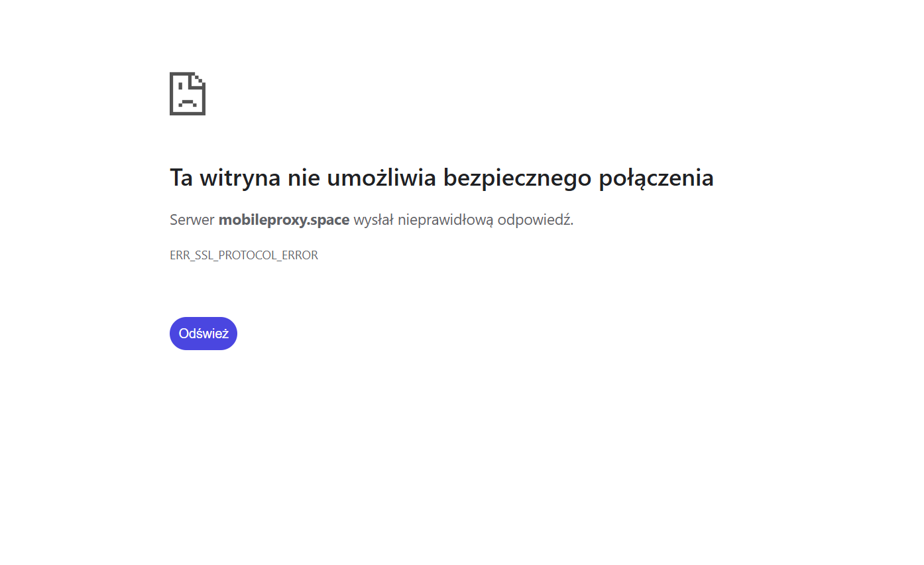Image resolution: width=924 pixels, height=565 pixels.
Task: Click the bold mobileproxy.space server name
Action: tap(284, 220)
